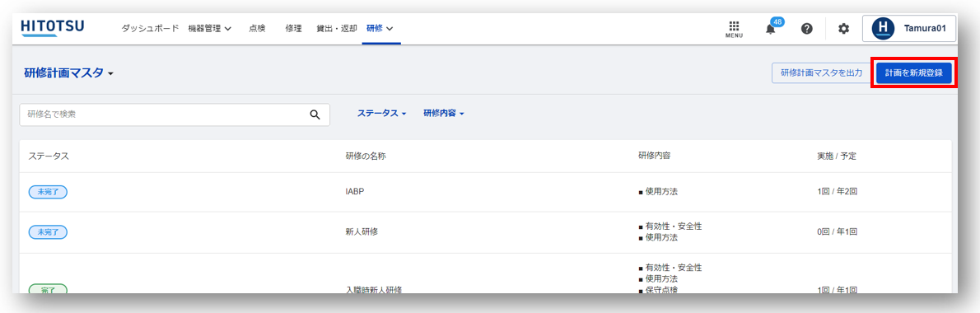
Task: Click the 0回 / 年1回 cell
Action: coord(837,231)
